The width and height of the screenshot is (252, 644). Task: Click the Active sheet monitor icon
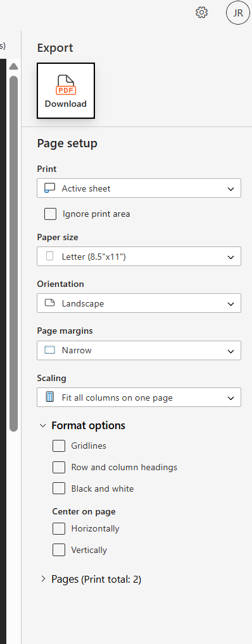pos(50,188)
